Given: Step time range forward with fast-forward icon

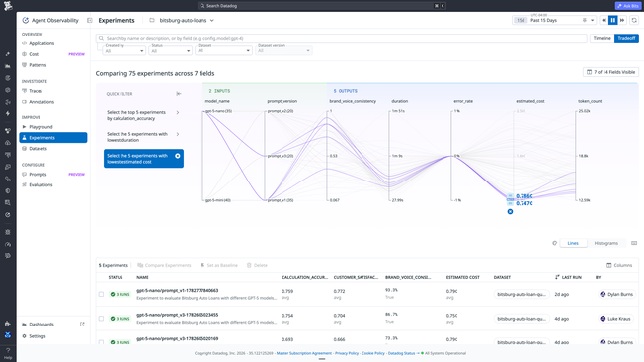Looking at the screenshot, I should click(622, 20).
